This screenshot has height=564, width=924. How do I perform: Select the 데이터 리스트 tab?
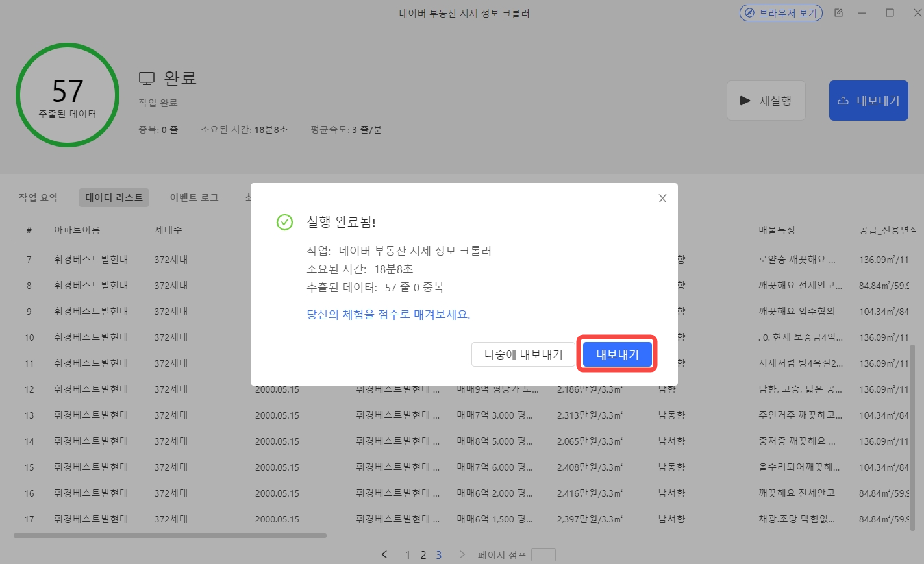coord(114,197)
